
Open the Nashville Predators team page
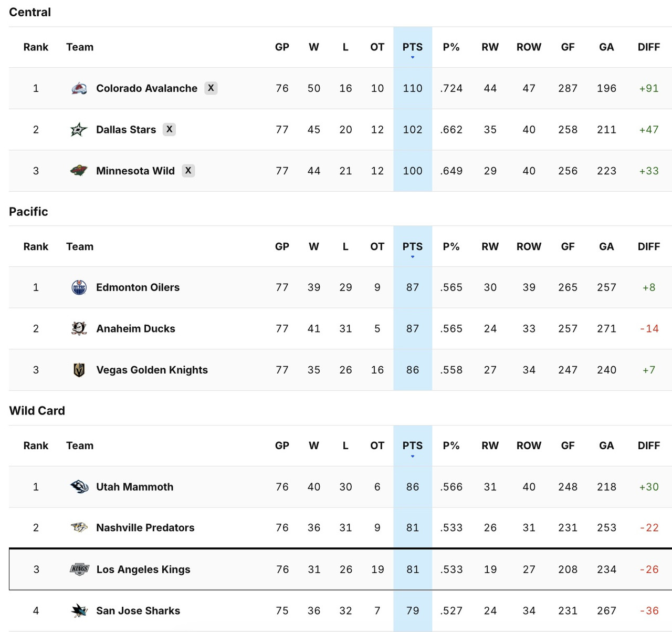(x=145, y=527)
